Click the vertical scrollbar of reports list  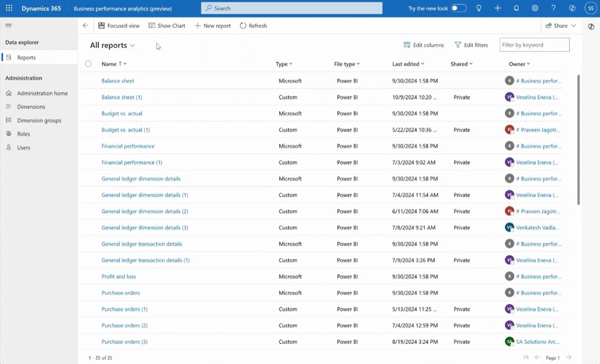[x=578, y=140]
